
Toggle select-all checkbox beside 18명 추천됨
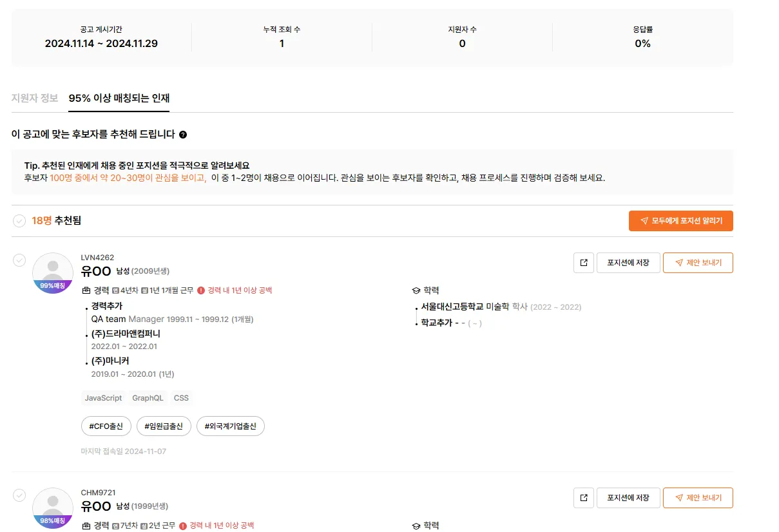tap(19, 221)
